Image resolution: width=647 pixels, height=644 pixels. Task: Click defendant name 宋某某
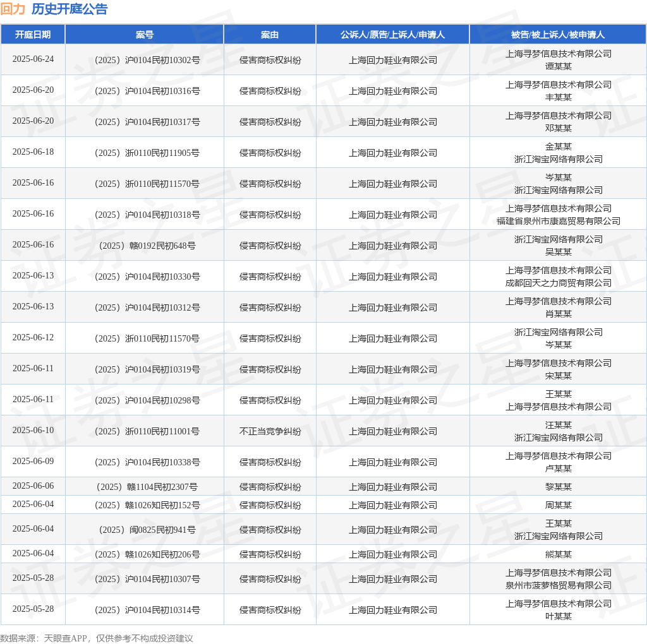(x=559, y=376)
